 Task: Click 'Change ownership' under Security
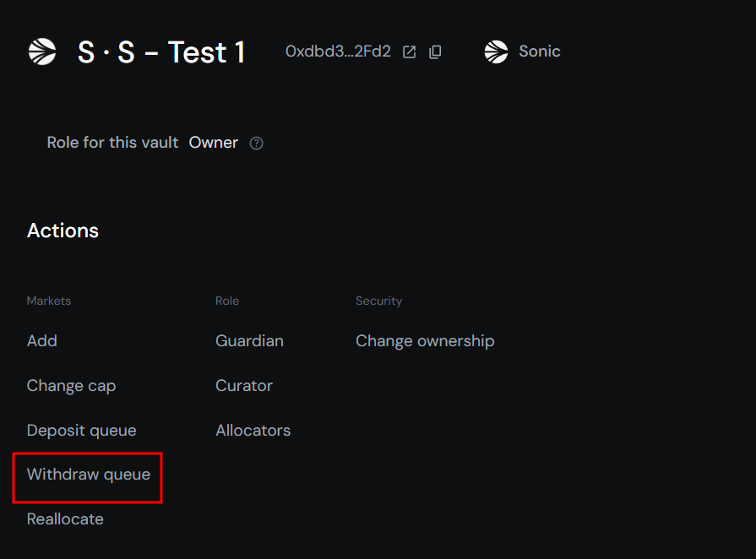click(x=425, y=340)
